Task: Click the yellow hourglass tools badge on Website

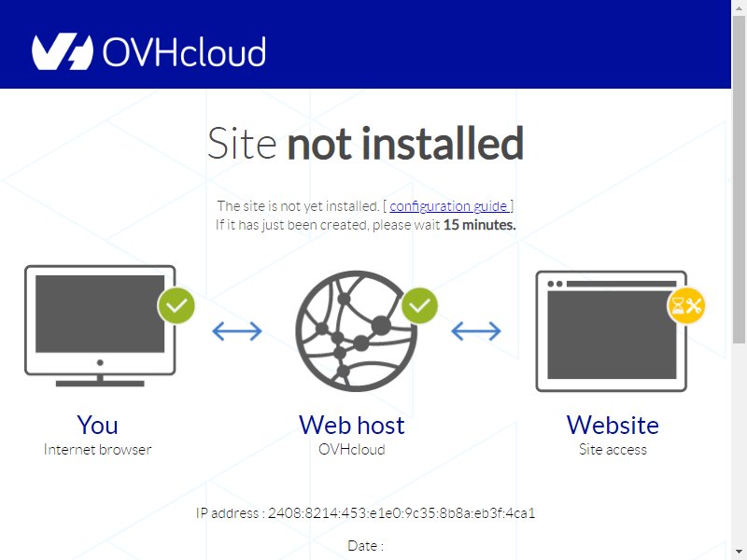Action: [x=686, y=306]
